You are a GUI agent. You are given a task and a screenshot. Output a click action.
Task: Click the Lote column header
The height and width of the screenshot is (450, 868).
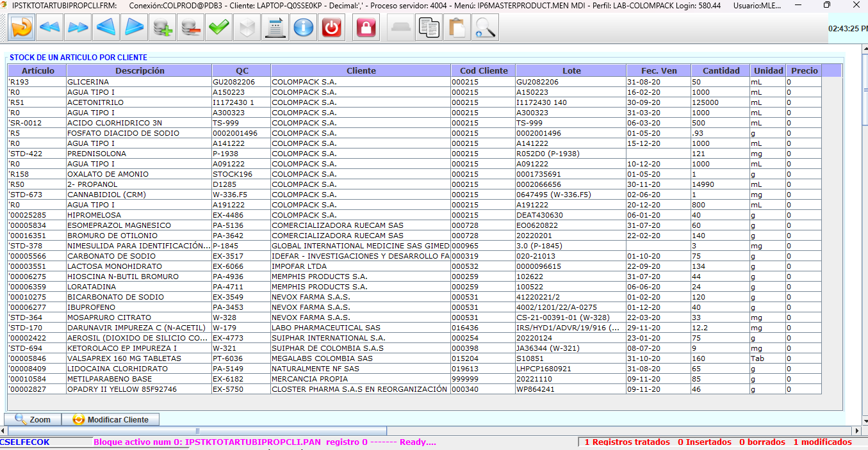point(571,70)
